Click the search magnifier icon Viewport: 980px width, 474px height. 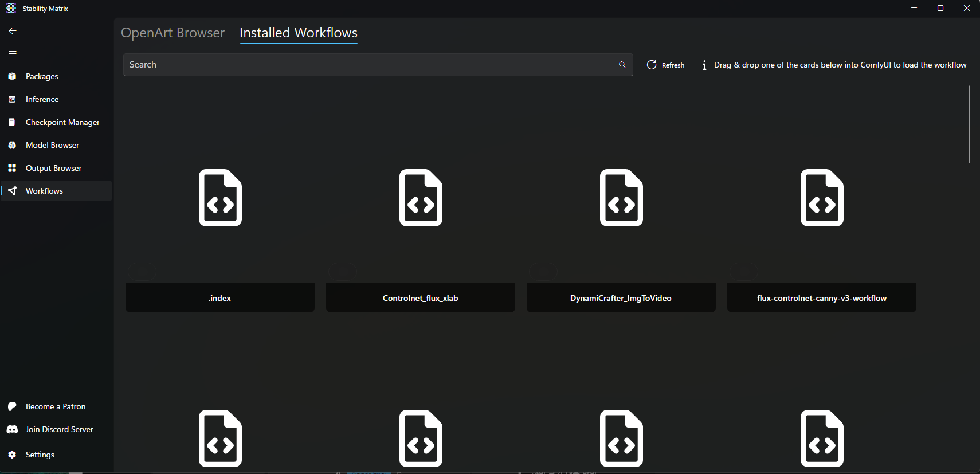pyautogui.click(x=622, y=65)
